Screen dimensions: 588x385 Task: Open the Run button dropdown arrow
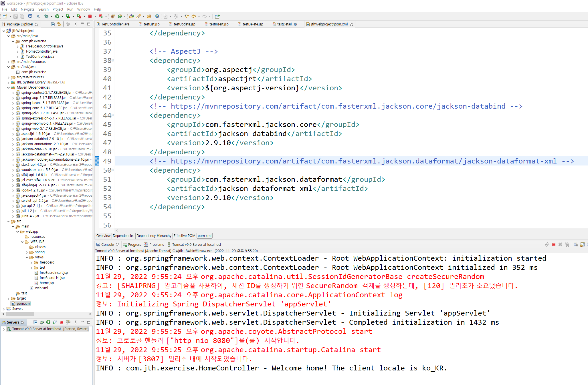(62, 16)
